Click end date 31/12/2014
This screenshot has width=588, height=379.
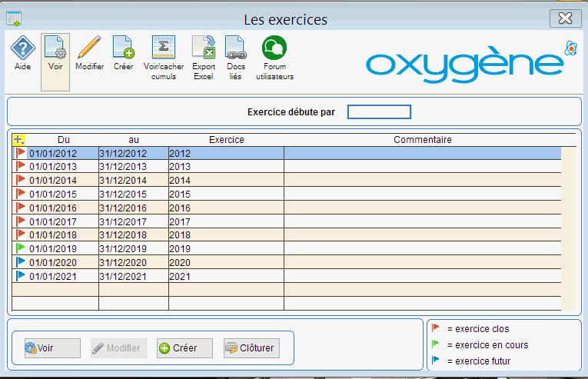click(x=123, y=181)
